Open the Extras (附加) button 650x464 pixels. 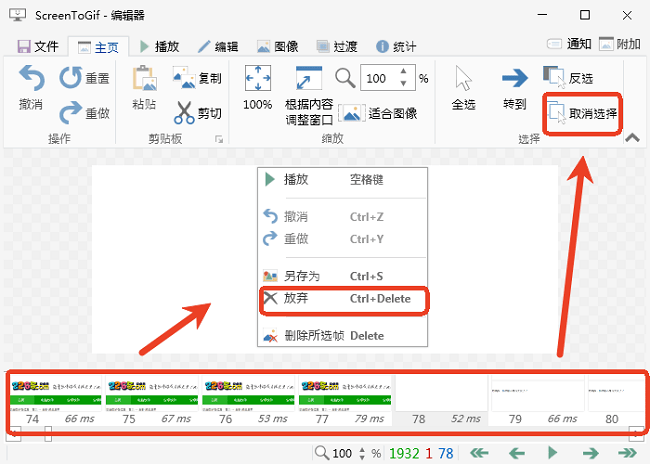click(x=620, y=44)
